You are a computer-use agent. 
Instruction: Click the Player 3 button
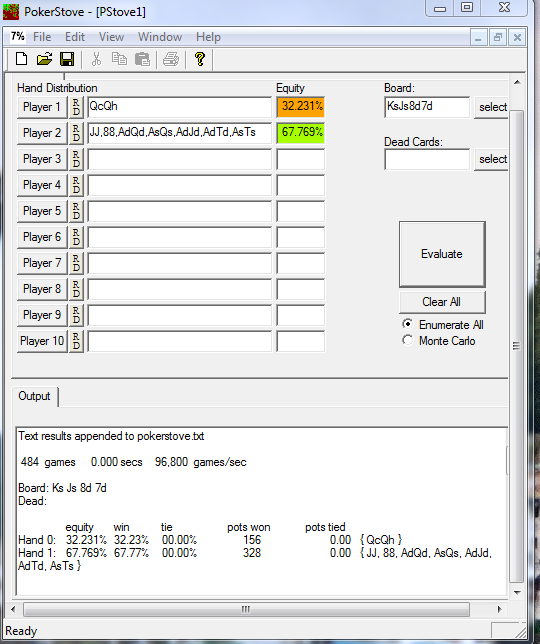coord(42,159)
